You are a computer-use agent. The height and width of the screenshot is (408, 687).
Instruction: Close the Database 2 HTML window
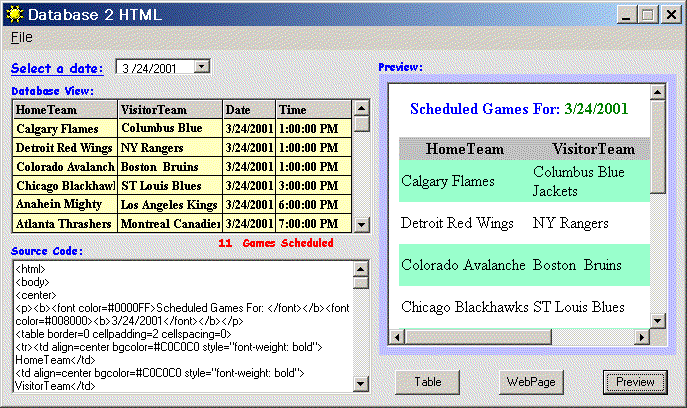[x=671, y=14]
